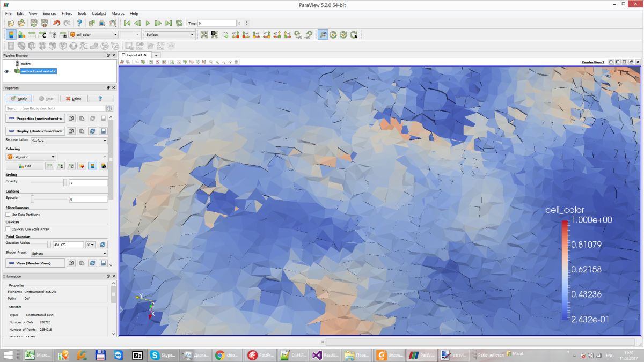Open the Representation dropdown in Properties
Image resolution: width=644 pixels, height=362 pixels.
(x=69, y=141)
